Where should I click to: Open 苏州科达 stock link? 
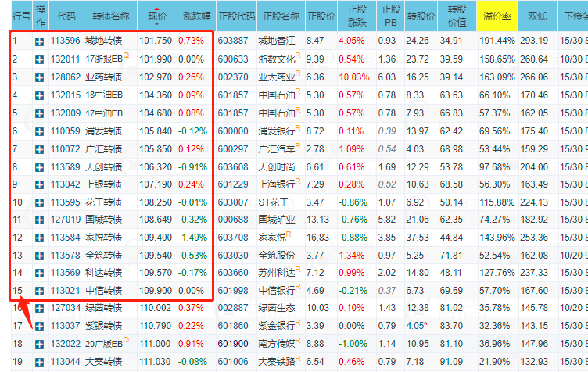277,273
